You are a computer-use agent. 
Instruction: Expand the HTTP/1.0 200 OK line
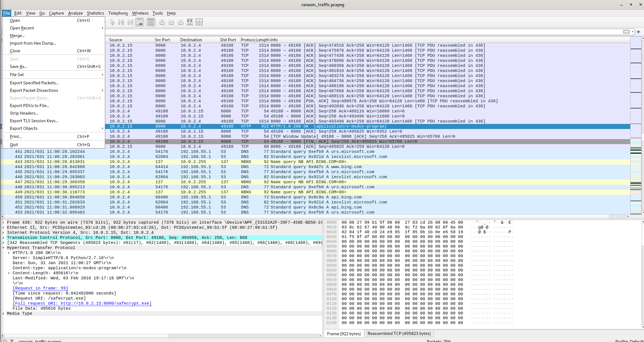[9, 253]
